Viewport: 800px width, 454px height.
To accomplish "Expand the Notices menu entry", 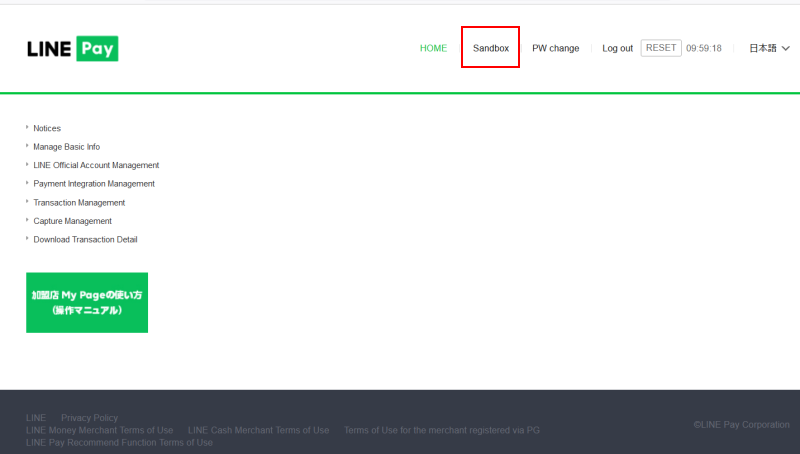I will (47, 128).
